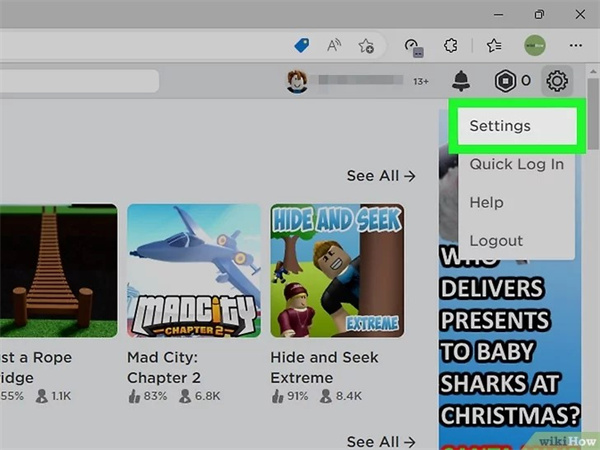Viewport: 600px width, 450px height.
Task: Add this page to favorites star icon
Action: 366,46
